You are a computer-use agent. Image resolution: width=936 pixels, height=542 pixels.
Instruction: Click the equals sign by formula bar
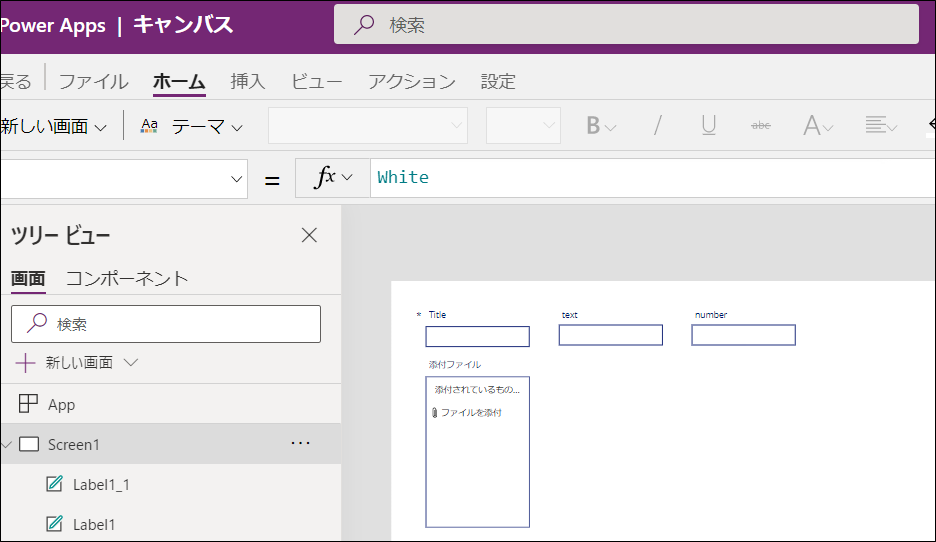coord(272,180)
